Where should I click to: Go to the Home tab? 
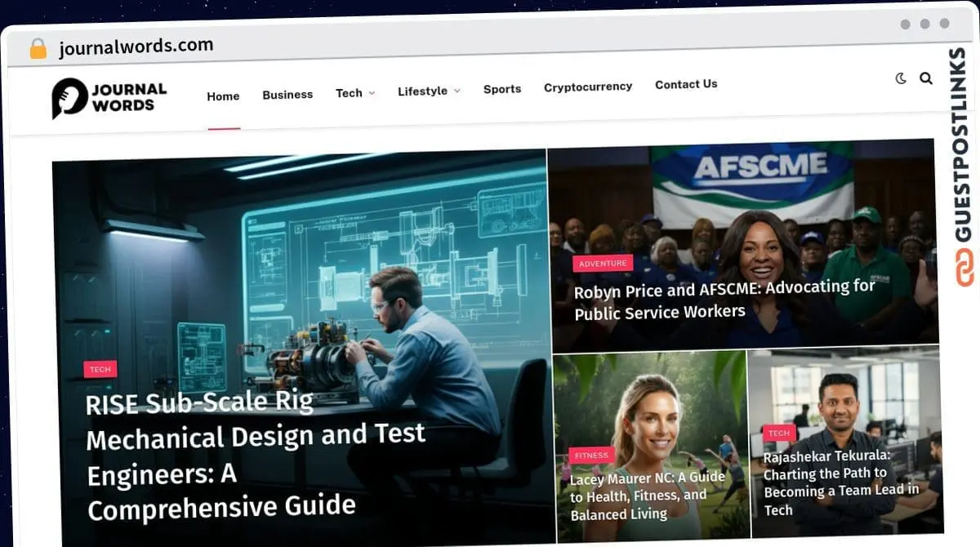coord(223,96)
